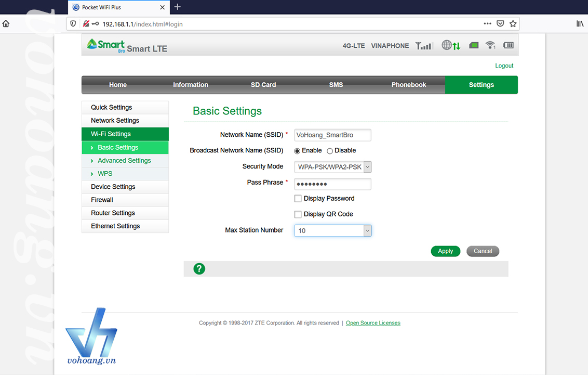Click the signal strength bars icon
Image resolution: width=588 pixels, height=375 pixels.
point(424,46)
